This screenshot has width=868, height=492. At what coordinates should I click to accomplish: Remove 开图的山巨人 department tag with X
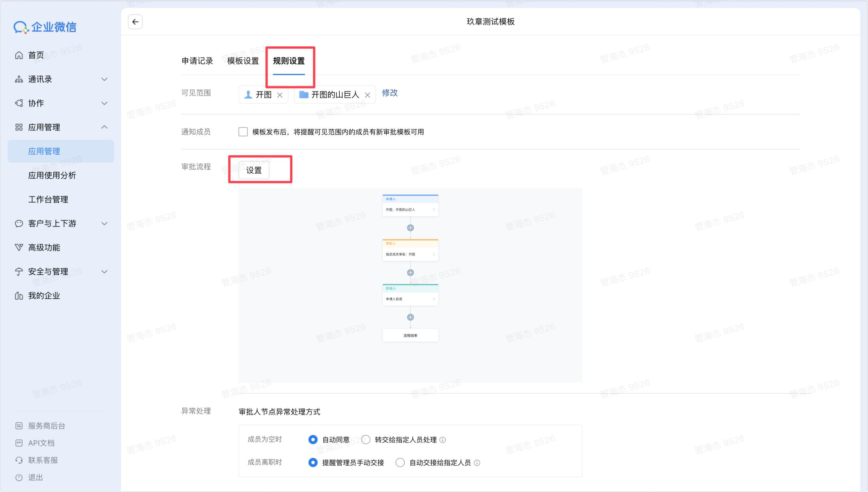[368, 95]
